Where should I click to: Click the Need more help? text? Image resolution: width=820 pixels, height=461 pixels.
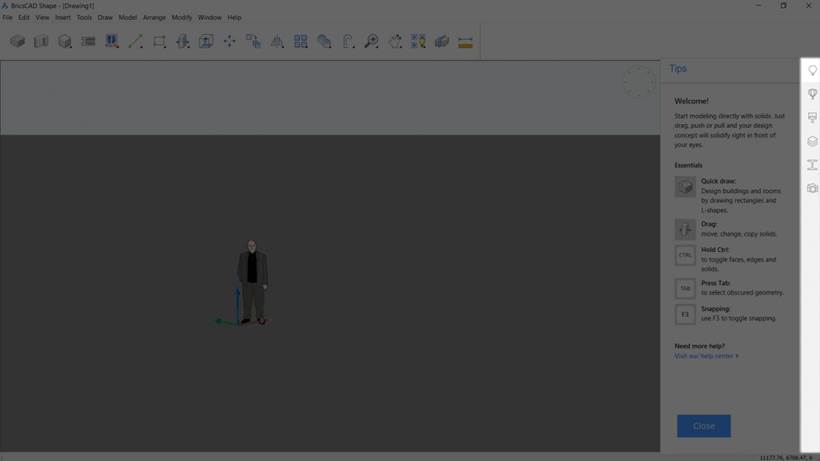pos(699,346)
